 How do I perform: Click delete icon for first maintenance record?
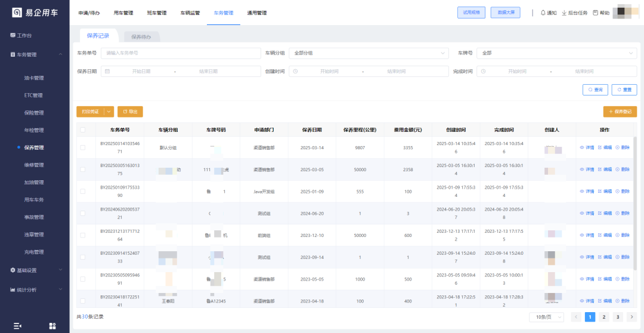[x=618, y=147]
